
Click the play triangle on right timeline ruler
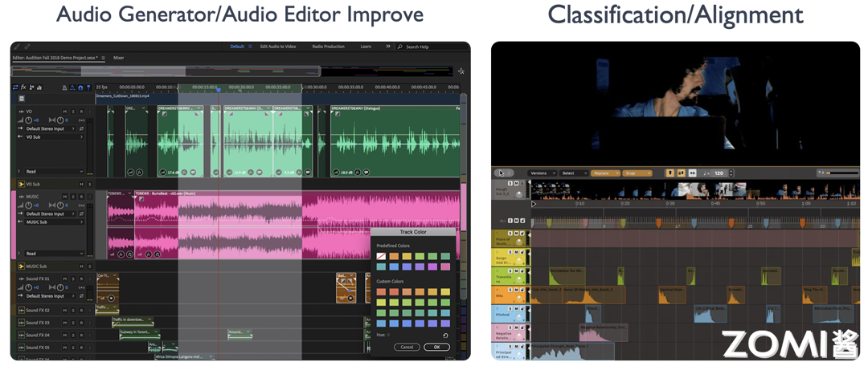pyautogui.click(x=534, y=204)
